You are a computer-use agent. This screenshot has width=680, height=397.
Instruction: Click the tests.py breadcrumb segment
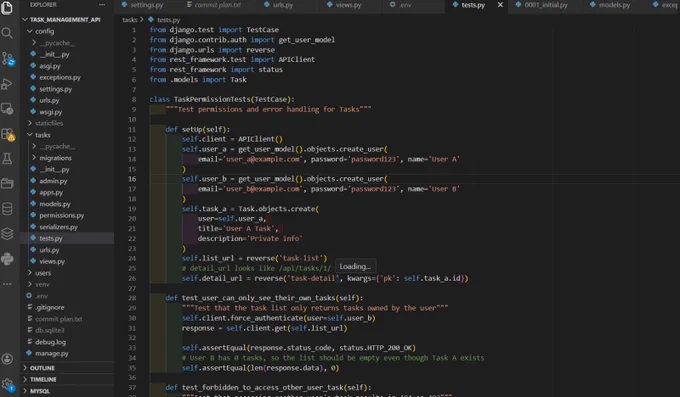tap(168, 20)
